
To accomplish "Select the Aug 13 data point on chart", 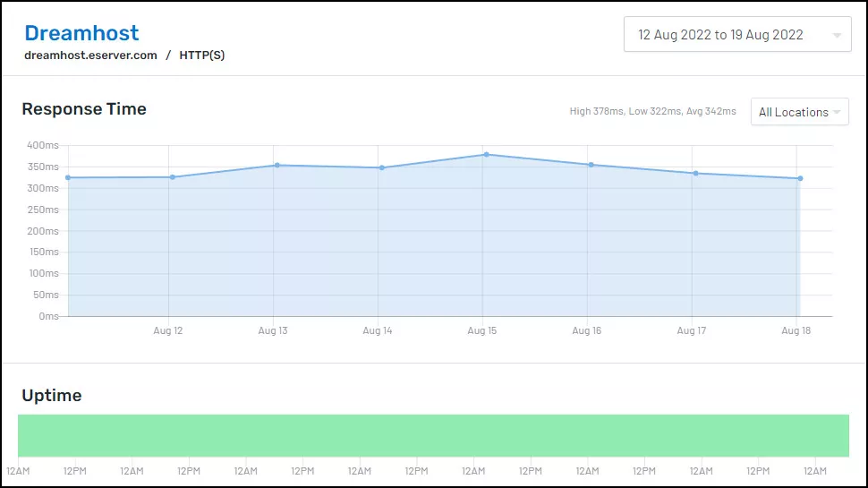I will coord(277,165).
